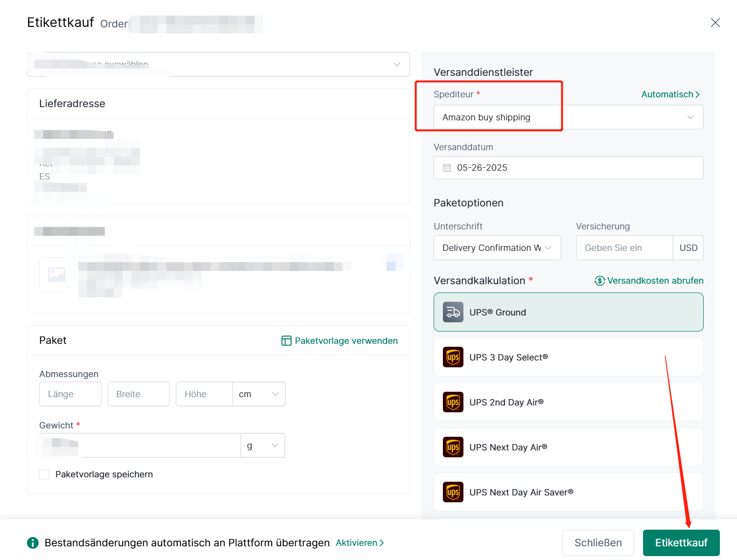
Task: Open the cm dimension unit dropdown
Action: click(259, 394)
